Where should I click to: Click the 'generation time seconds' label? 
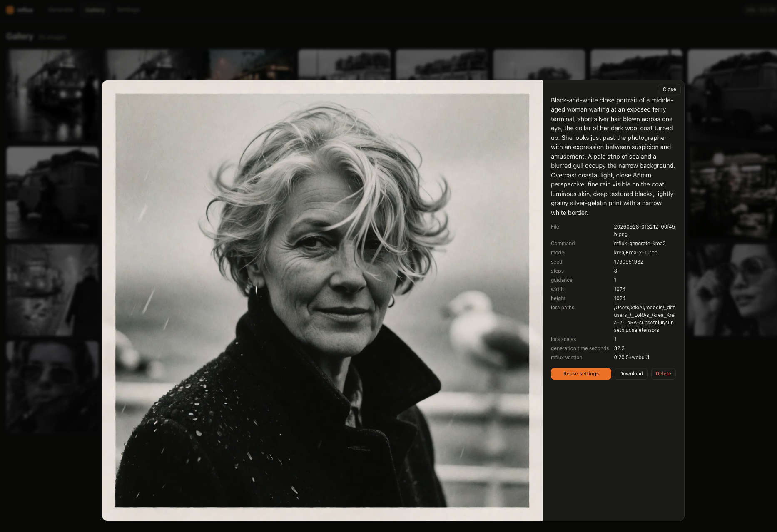pos(580,348)
